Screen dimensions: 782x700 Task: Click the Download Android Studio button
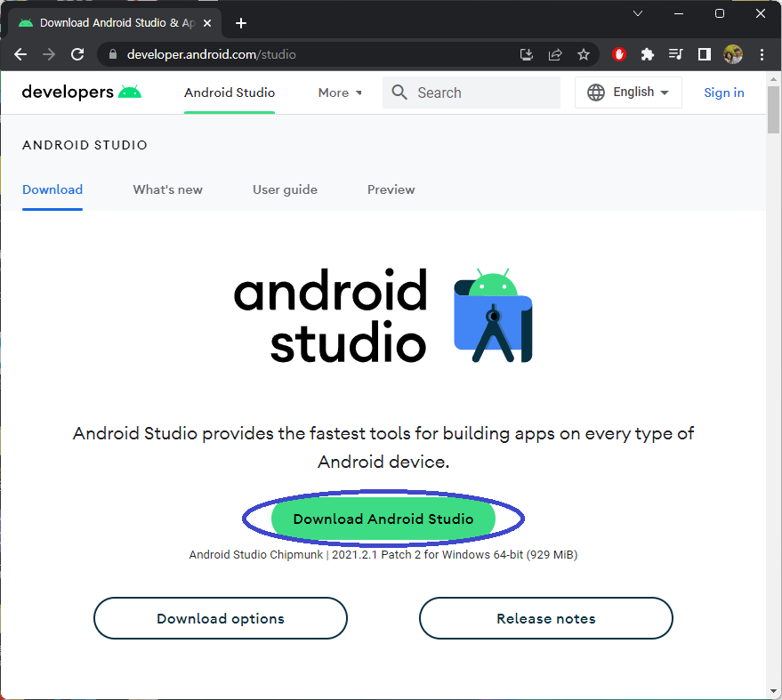pos(383,519)
